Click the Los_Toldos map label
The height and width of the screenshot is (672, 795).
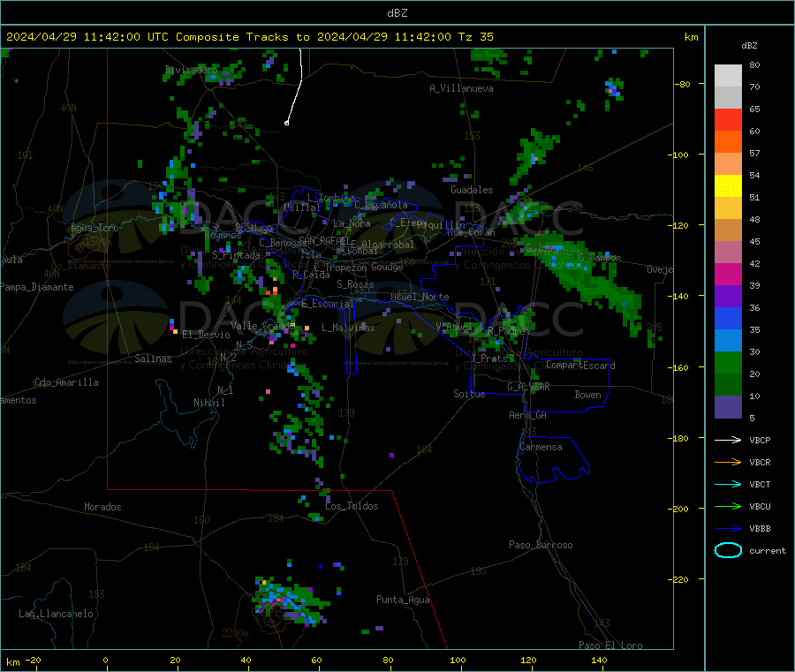[352, 506]
